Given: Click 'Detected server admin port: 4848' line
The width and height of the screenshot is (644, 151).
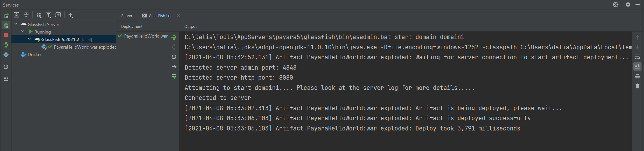Looking at the screenshot, I should click(241, 68).
